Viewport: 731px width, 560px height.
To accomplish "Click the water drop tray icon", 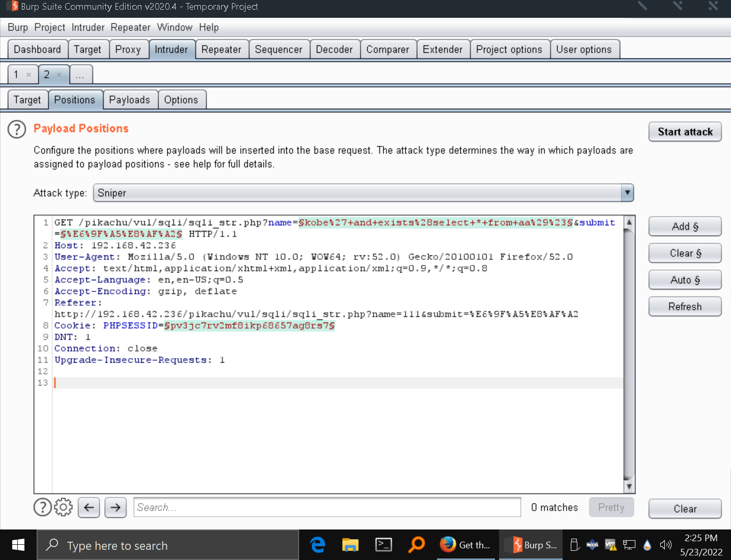I will coord(647,545).
